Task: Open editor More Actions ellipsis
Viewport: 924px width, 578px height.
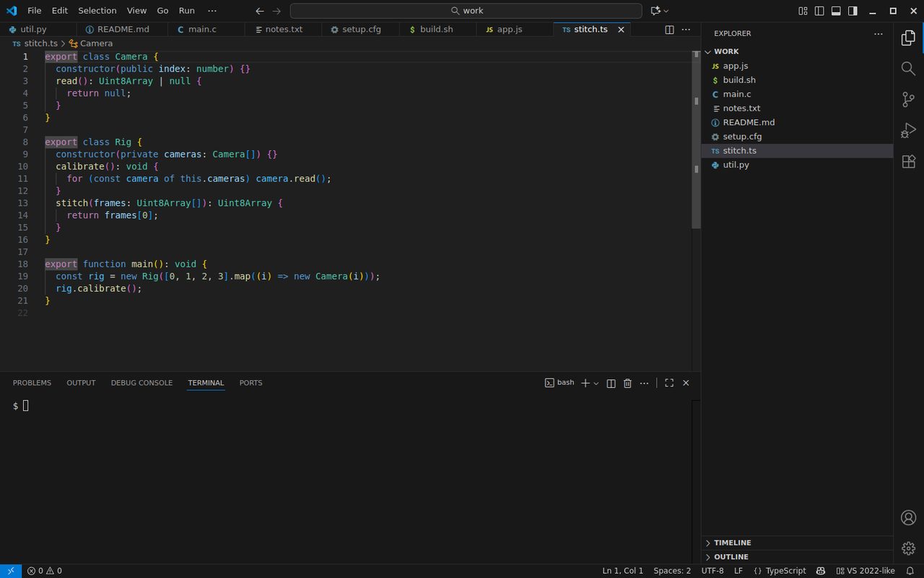Action: [685, 30]
